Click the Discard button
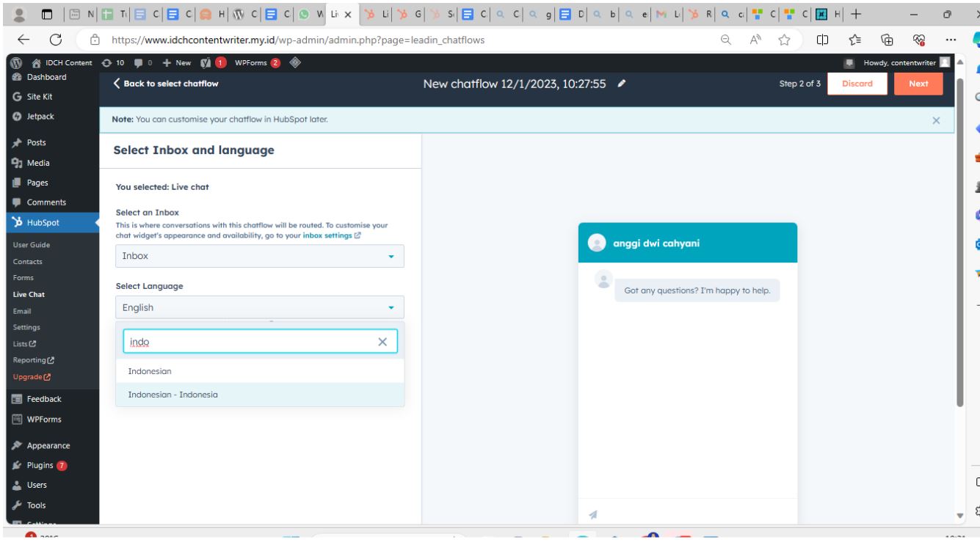This screenshot has width=980, height=542. tap(857, 84)
